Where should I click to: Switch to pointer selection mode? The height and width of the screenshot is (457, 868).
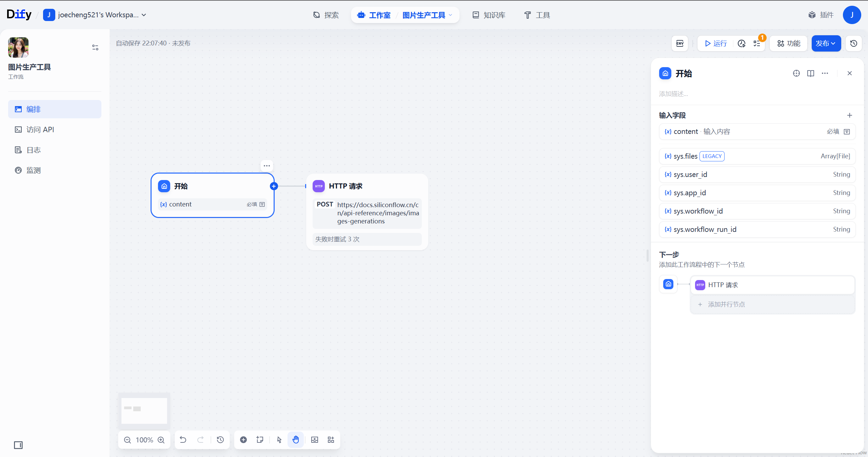coord(279,440)
